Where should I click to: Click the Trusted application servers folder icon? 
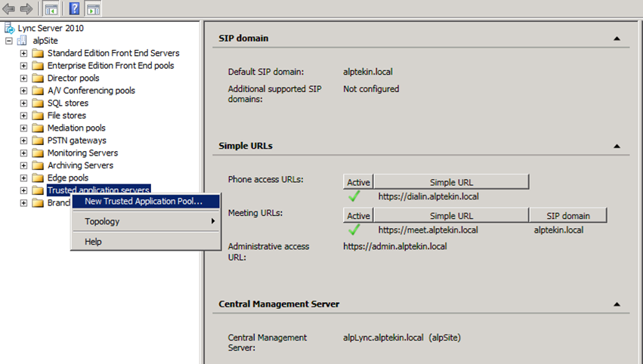click(x=38, y=190)
